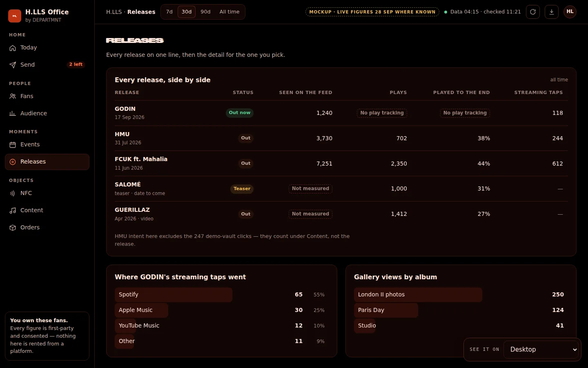
Task: Click the Audience bar-chart icon
Action: [13, 114]
